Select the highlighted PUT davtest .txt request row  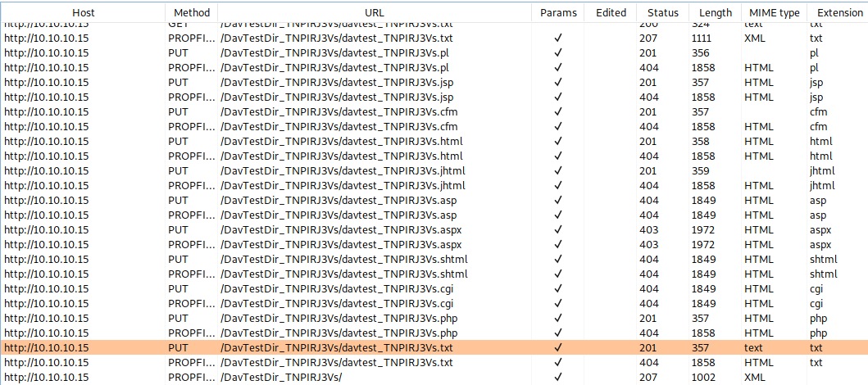336,347
